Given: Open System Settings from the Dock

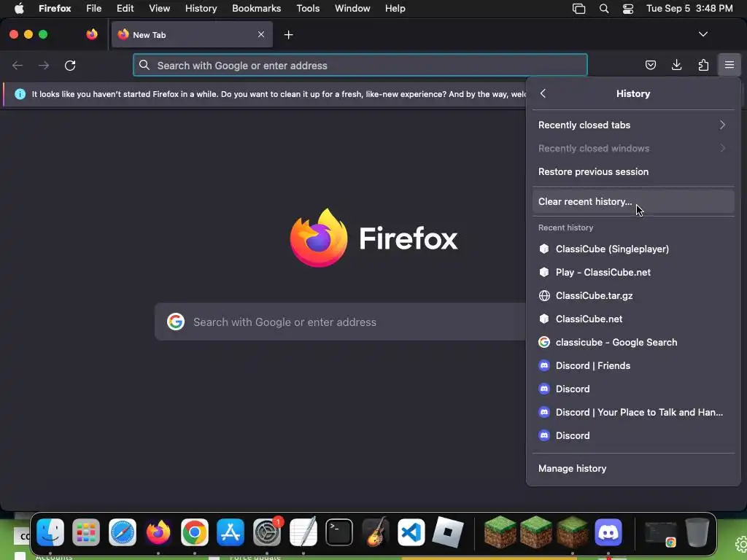Looking at the screenshot, I should click(267, 532).
